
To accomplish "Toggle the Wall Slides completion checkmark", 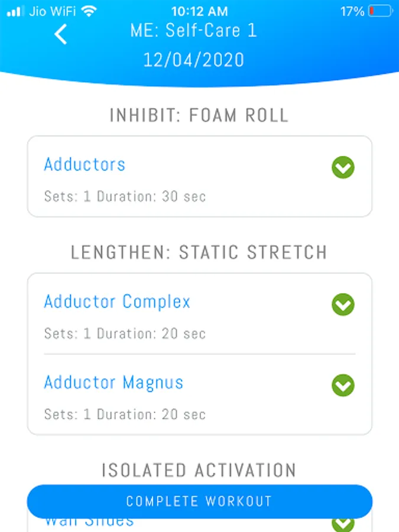I will [343, 523].
